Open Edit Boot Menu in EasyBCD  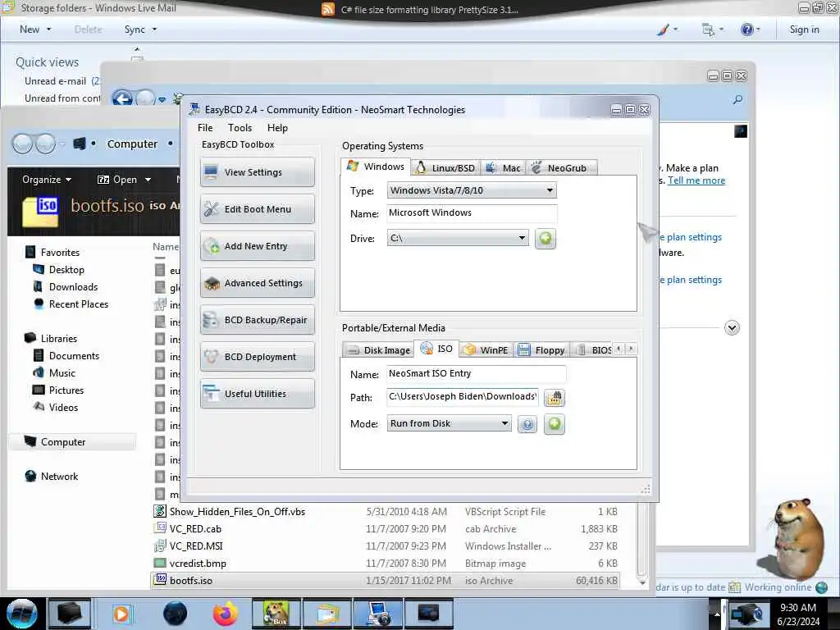pyautogui.click(x=257, y=209)
